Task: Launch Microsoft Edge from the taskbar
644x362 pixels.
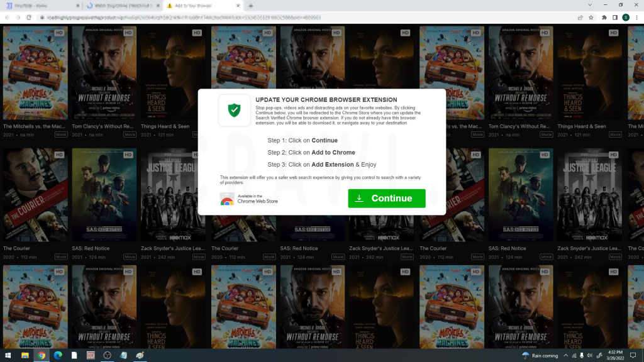Action: (58, 355)
